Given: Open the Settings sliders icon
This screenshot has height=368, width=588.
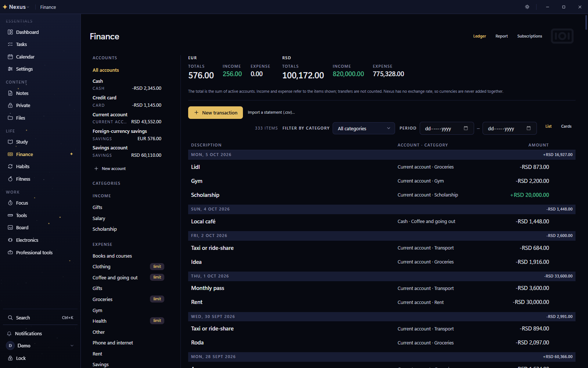Looking at the screenshot, I should click(x=10, y=69).
